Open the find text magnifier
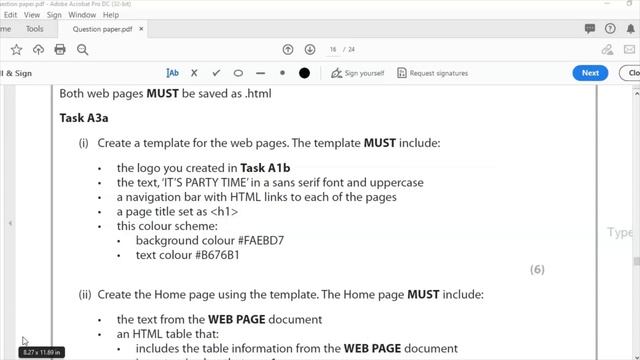640x360 pixels. pyautogui.click(x=82, y=50)
